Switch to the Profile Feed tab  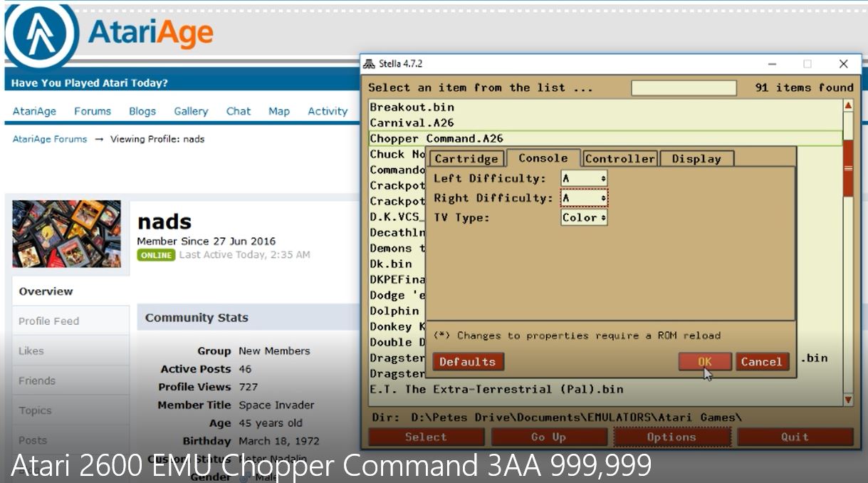pos(48,321)
